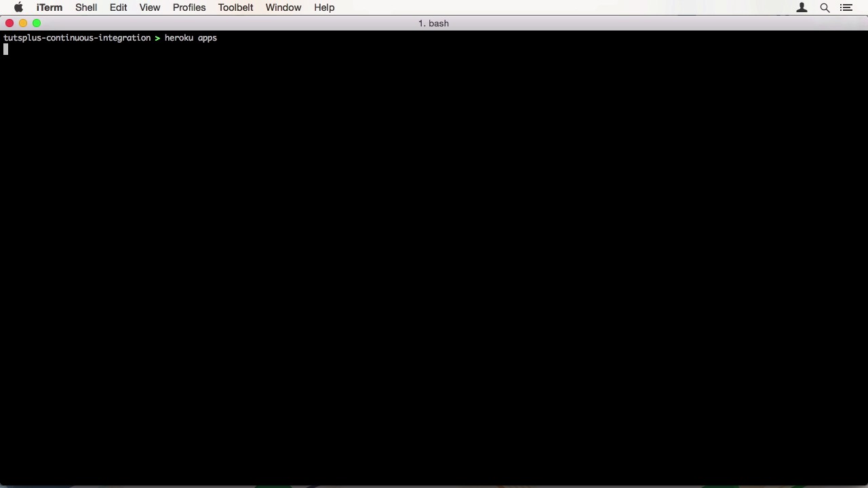
Task: Open the Profiles menu
Action: click(189, 7)
